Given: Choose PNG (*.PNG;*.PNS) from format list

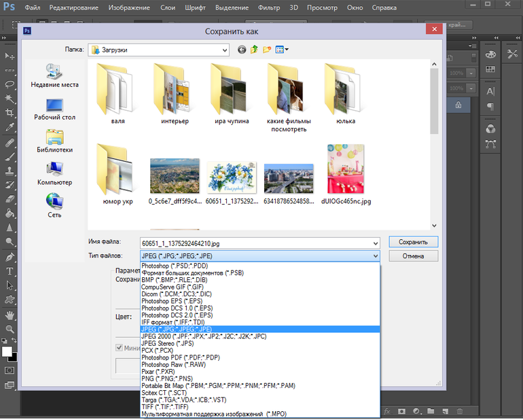Looking at the screenshot, I should click(x=176, y=379).
